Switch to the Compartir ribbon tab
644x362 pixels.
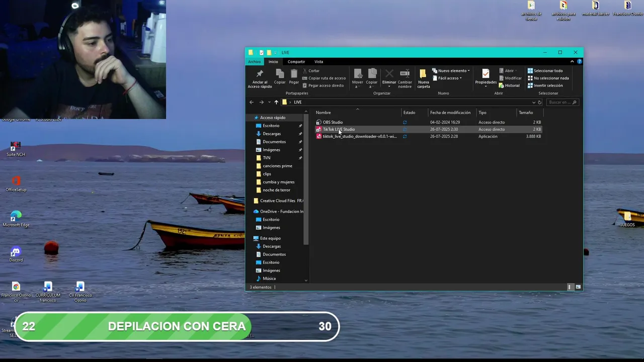pyautogui.click(x=296, y=62)
